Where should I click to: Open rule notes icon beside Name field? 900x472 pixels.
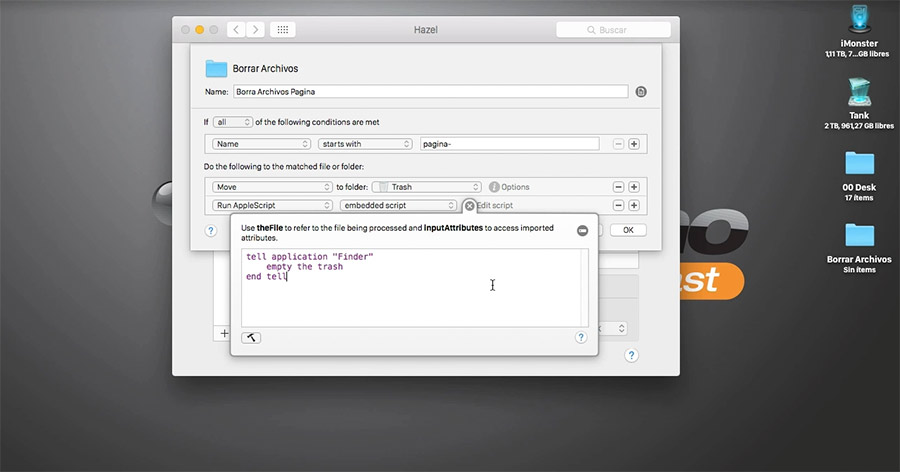tap(641, 92)
